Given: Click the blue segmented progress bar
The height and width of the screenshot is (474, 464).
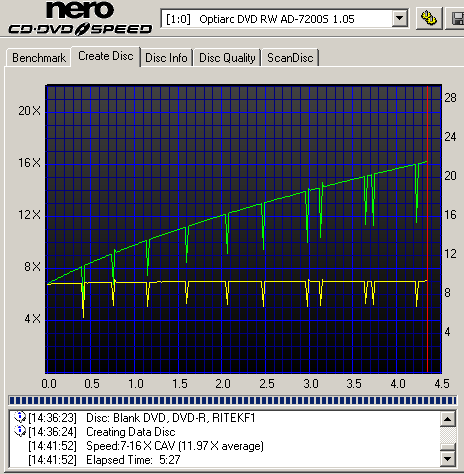Looking at the screenshot, I should 232,400.
